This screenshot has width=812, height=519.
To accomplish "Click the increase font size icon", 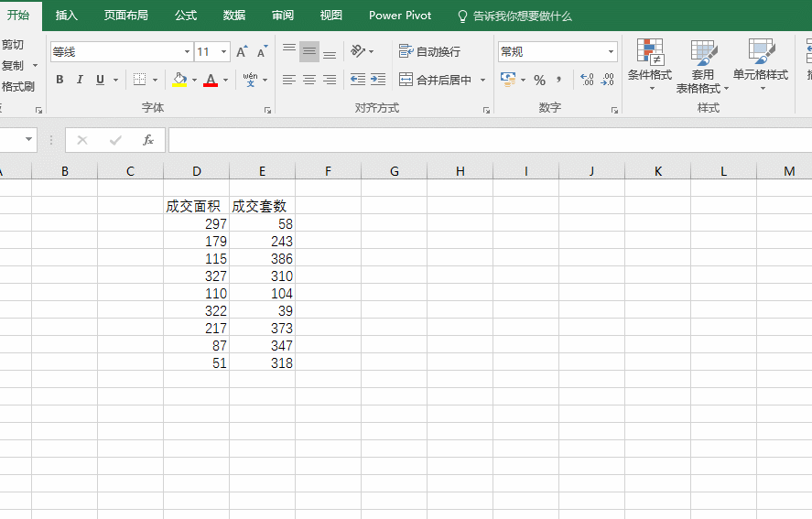I will click(x=242, y=52).
